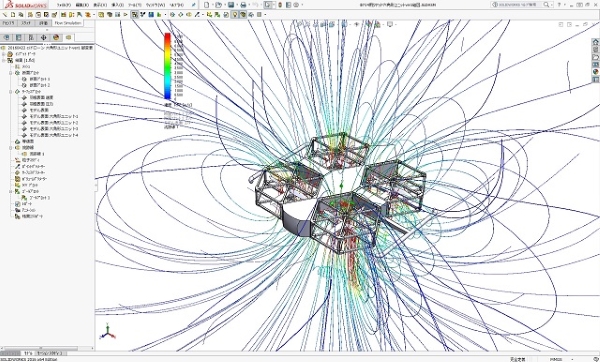This screenshot has height=362, width=600.
Task: Click the Home icon in the right task pane
Action: click(x=595, y=42)
